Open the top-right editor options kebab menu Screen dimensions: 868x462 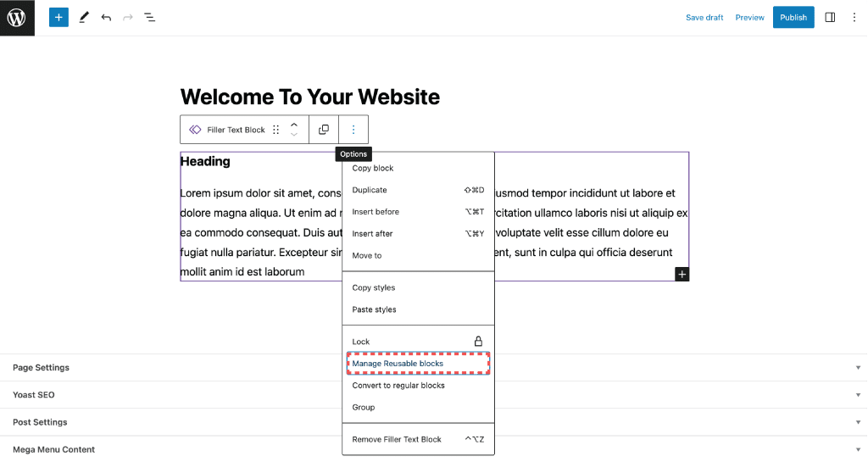click(x=854, y=18)
